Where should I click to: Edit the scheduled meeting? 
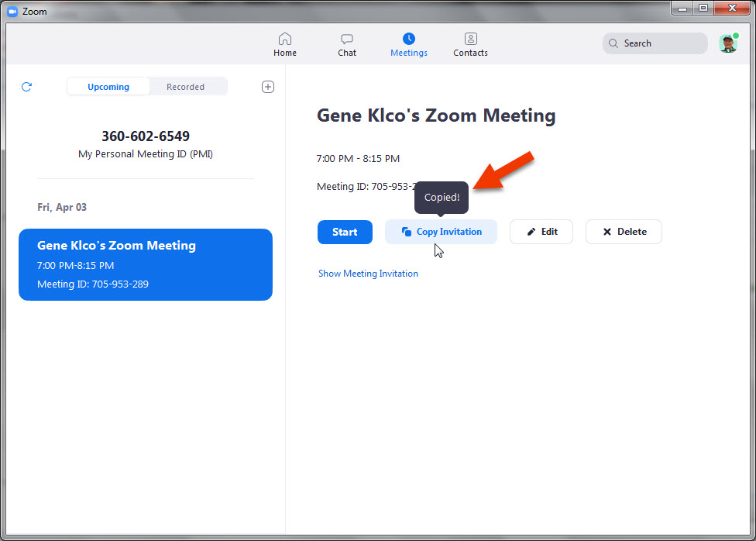coord(541,232)
